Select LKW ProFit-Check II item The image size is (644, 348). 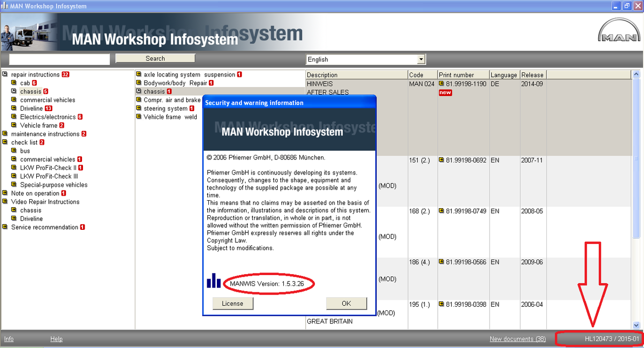pyautogui.click(x=48, y=167)
